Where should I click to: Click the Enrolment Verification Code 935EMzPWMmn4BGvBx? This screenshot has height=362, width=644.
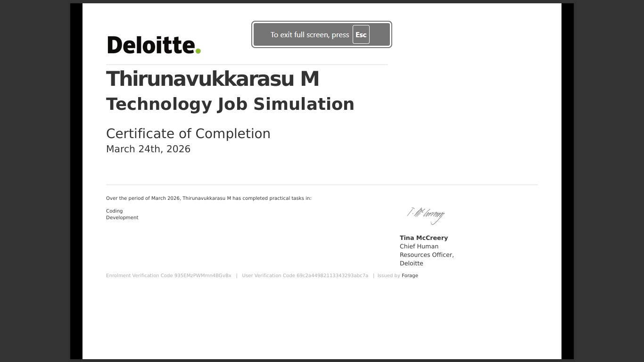169,276
